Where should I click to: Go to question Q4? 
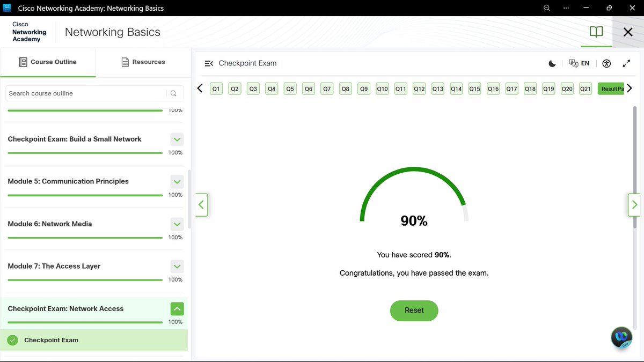click(272, 89)
